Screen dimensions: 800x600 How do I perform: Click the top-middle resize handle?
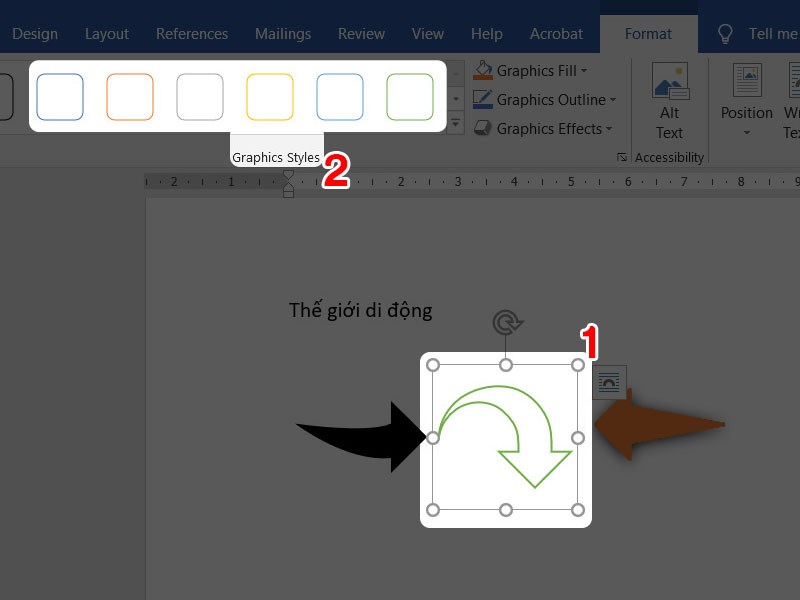pos(506,365)
